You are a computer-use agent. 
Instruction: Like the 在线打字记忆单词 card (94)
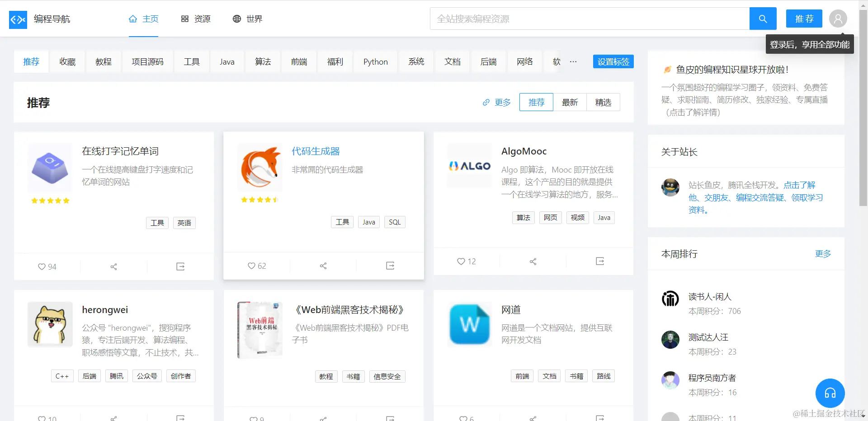pos(47,267)
